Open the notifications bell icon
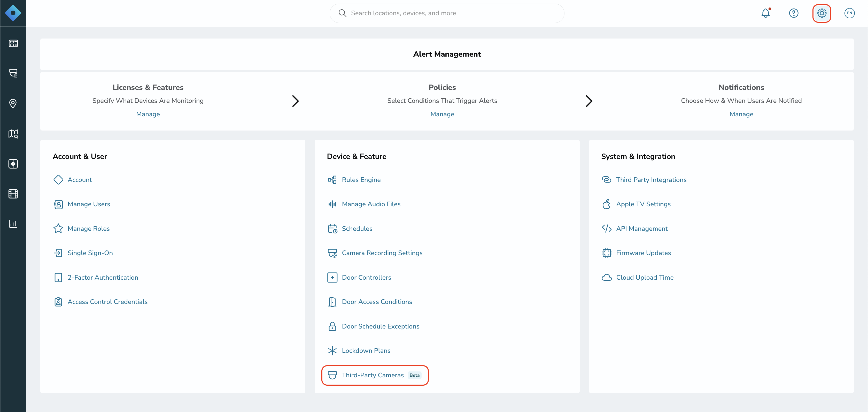Viewport: 868px width, 412px height. click(765, 13)
